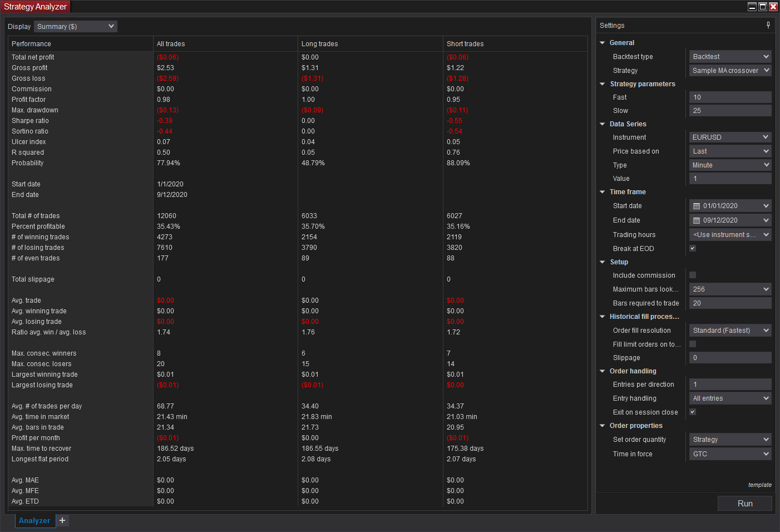Select the Ratio avg. win / avg. loss label
Screen dimensions: 780x532
49,332
